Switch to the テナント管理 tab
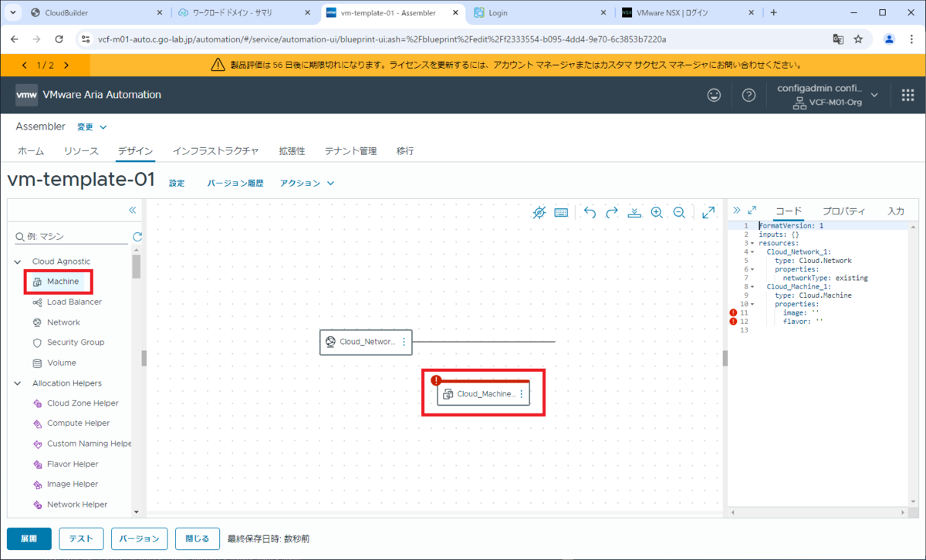The height and width of the screenshot is (560, 926). coord(350,151)
